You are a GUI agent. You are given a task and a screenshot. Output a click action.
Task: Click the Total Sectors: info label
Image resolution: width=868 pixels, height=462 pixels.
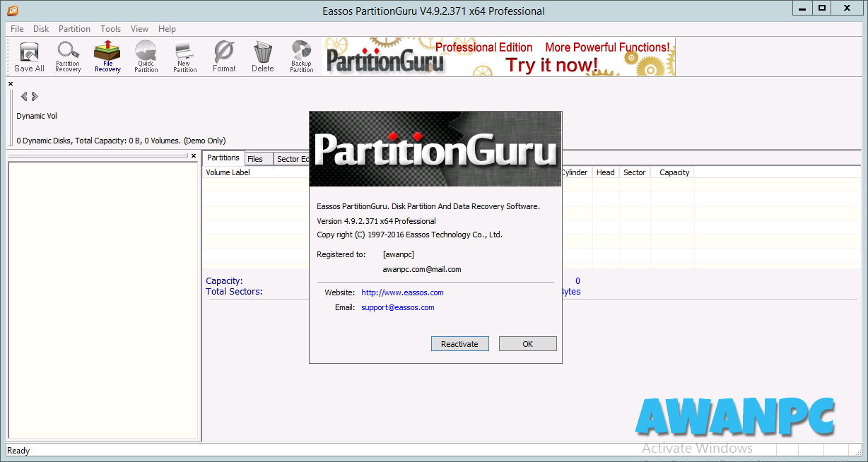click(x=234, y=291)
